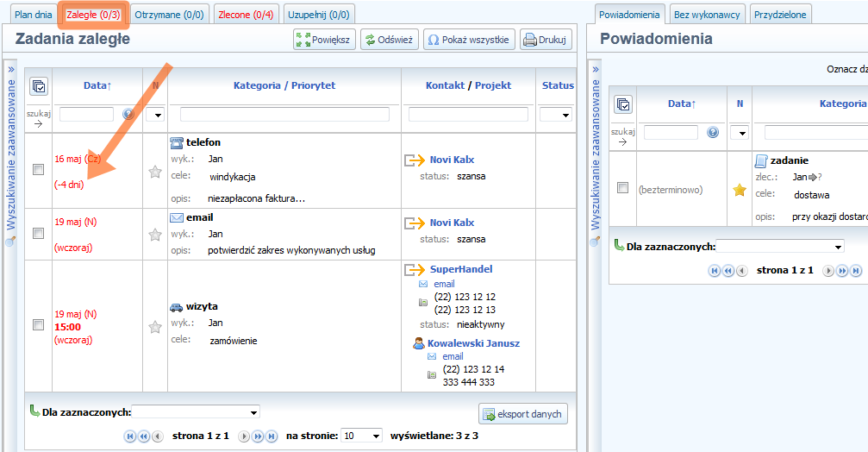
Task: Click the gold star in Powiadomienia row
Action: (x=739, y=190)
